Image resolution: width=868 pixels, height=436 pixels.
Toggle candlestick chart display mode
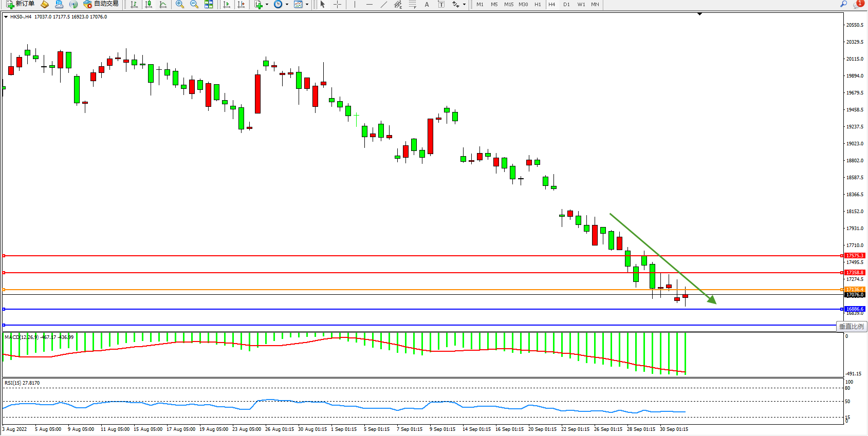149,4
